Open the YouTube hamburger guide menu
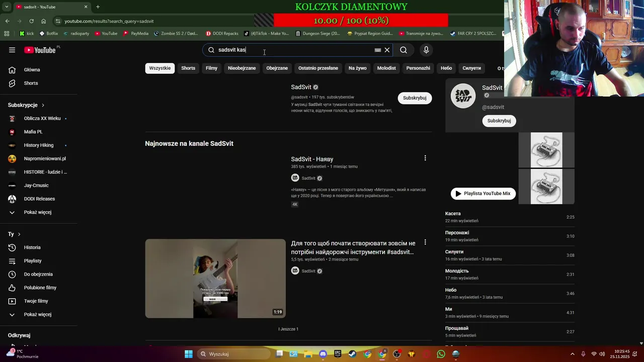The image size is (644, 362). (x=12, y=50)
